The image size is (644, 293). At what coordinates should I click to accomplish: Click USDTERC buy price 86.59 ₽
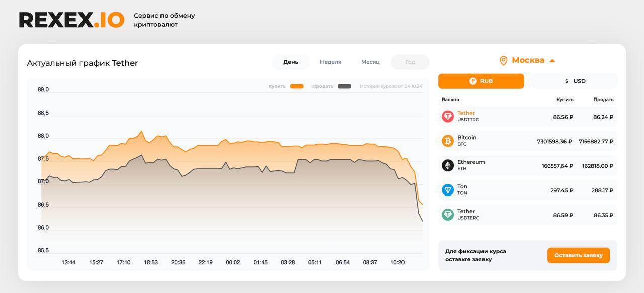[x=563, y=215]
